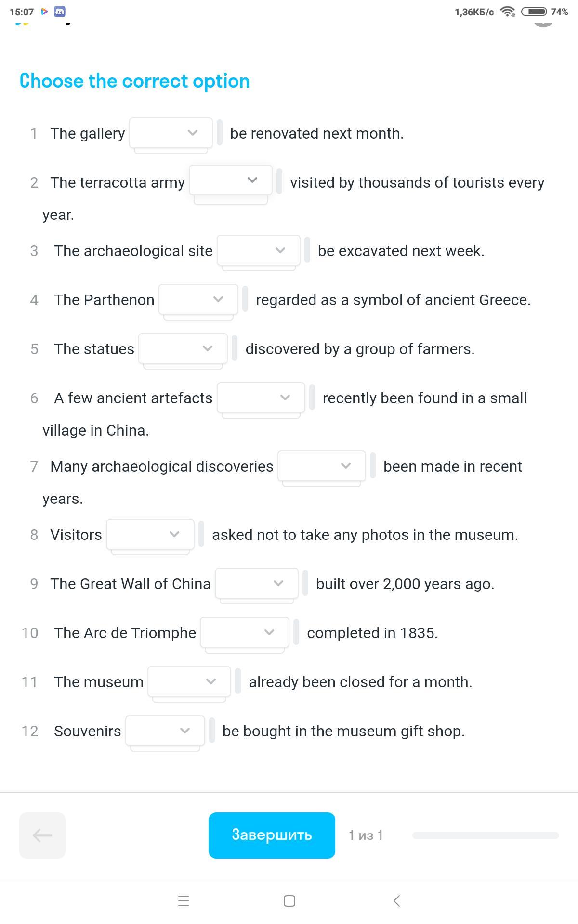Tap the Android back chevron icon
Screen dimensions: 578x924
(x=396, y=901)
